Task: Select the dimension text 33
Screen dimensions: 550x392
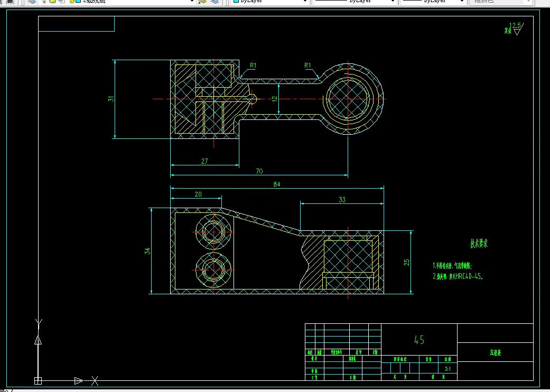Action: [x=342, y=200]
